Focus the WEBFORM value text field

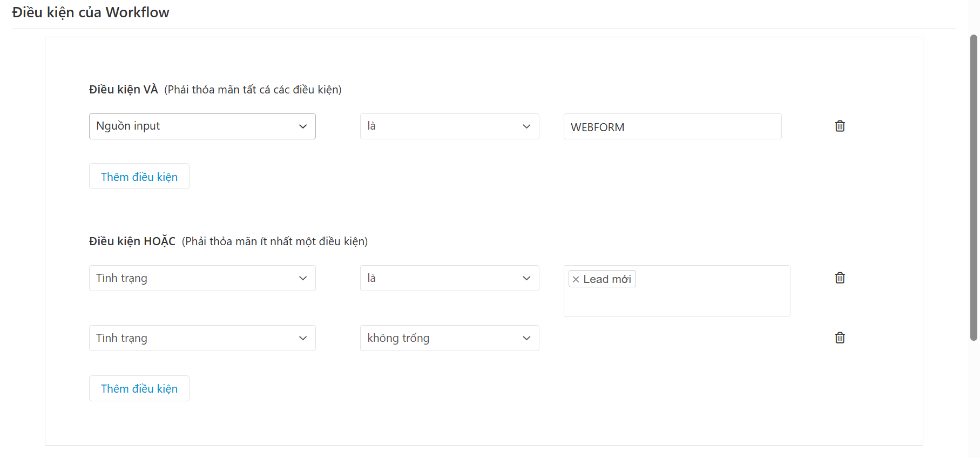672,127
